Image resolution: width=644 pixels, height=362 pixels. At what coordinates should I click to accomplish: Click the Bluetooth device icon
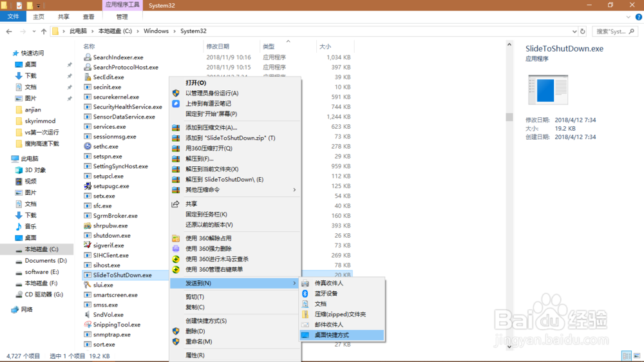click(x=305, y=293)
